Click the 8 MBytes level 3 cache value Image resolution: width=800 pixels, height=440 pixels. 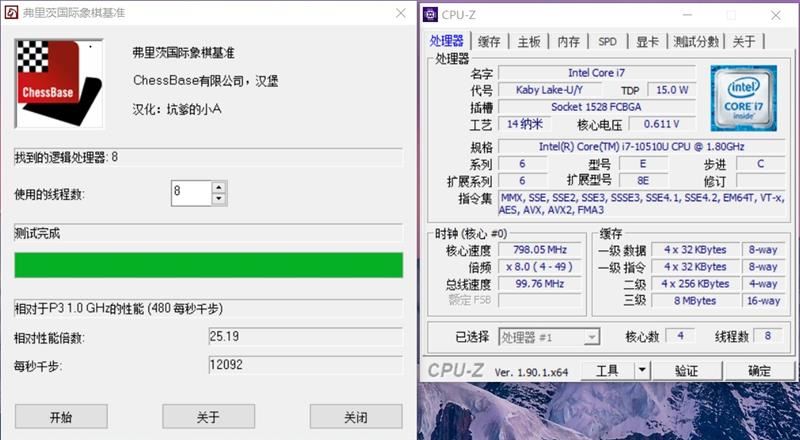[x=695, y=301]
